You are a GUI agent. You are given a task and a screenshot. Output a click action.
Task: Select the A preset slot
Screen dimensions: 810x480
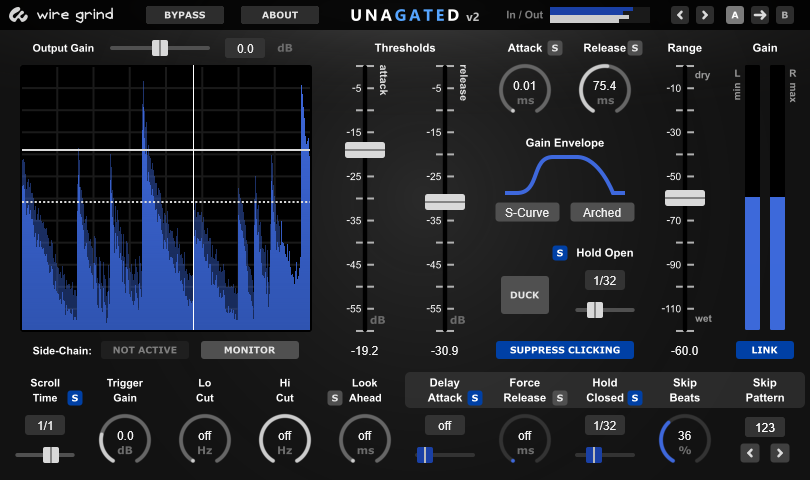(x=735, y=15)
